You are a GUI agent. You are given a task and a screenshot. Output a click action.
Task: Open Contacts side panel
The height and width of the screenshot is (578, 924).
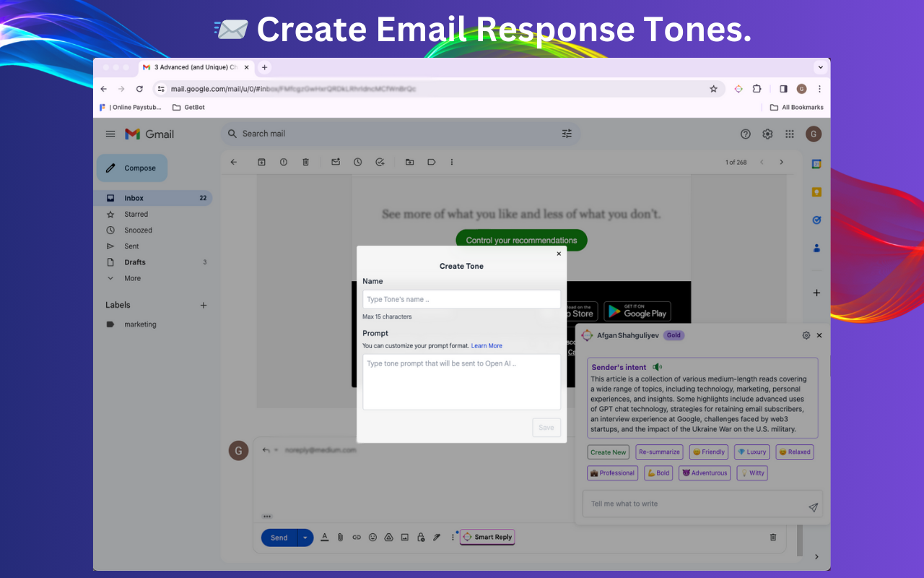(816, 248)
